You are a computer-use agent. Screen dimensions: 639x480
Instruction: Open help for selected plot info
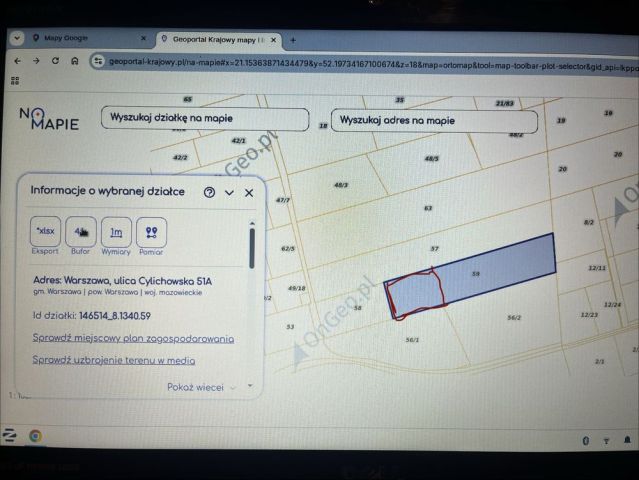pos(209,192)
